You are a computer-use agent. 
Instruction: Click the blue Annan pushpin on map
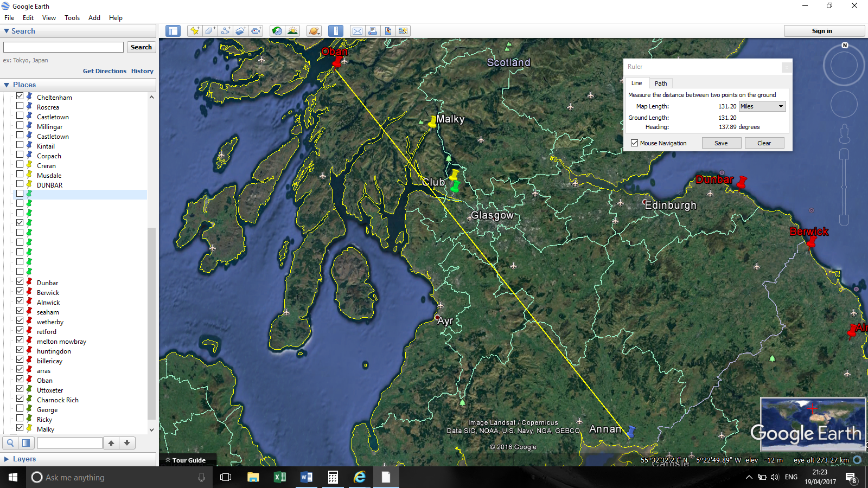tap(631, 432)
